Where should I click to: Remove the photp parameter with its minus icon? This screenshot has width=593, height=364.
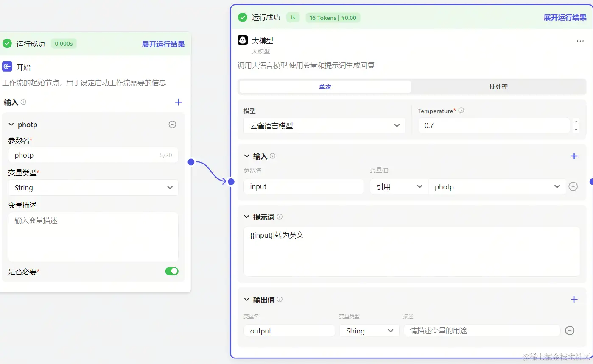[x=172, y=125]
